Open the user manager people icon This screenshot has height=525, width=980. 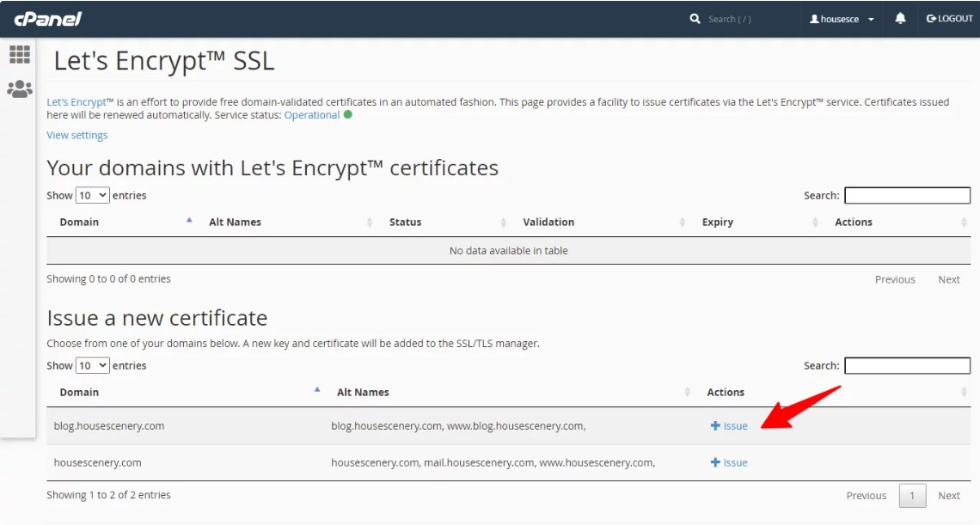(x=19, y=89)
